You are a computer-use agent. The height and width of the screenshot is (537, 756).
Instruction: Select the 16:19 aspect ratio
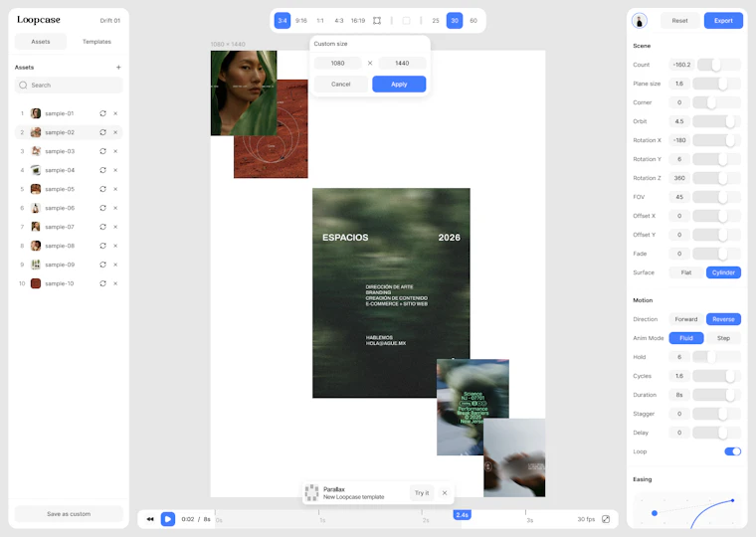coord(358,20)
